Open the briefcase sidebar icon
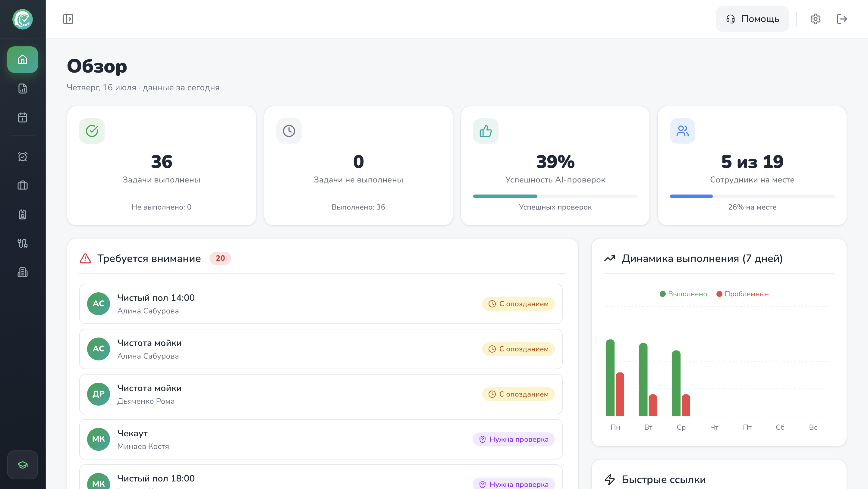 (23, 185)
